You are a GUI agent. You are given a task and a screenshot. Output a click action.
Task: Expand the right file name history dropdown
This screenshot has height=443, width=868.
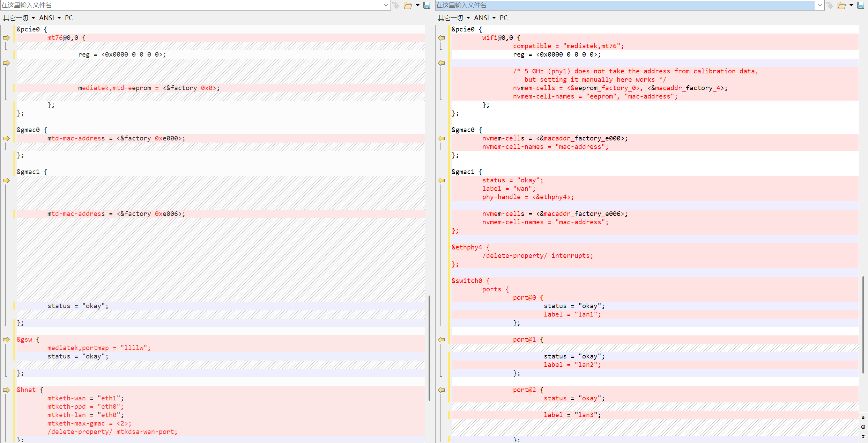coord(820,5)
